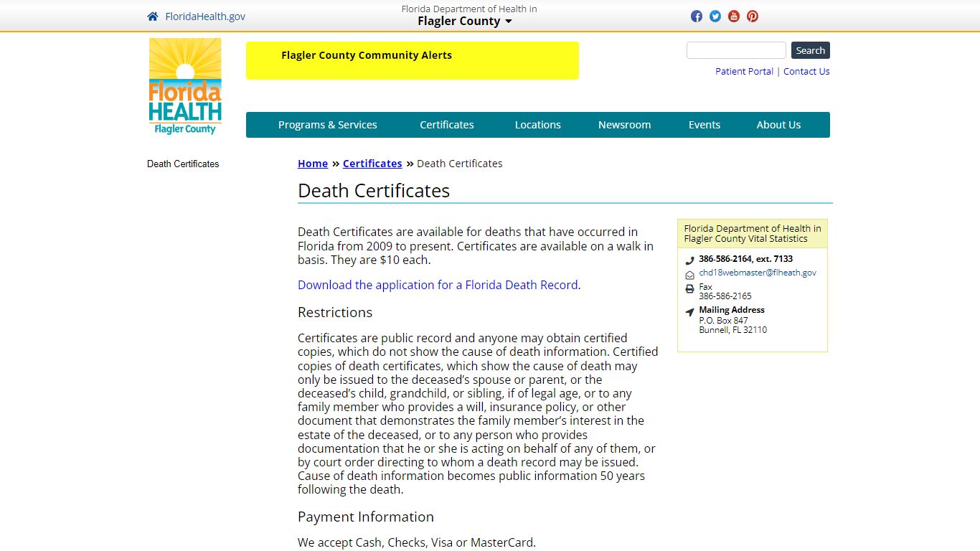
Task: Click the Death Certificates page heading
Action: click(374, 191)
